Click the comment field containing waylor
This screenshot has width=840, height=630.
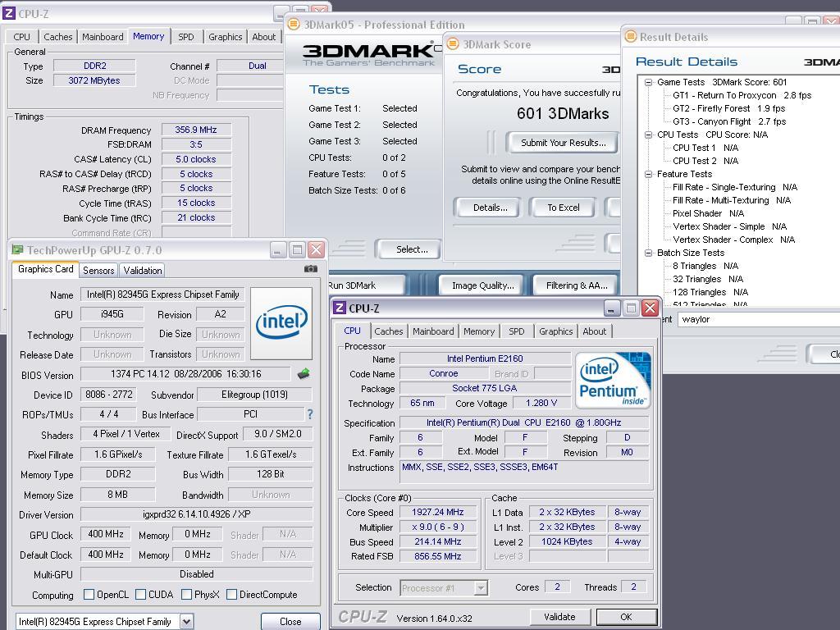point(759,319)
